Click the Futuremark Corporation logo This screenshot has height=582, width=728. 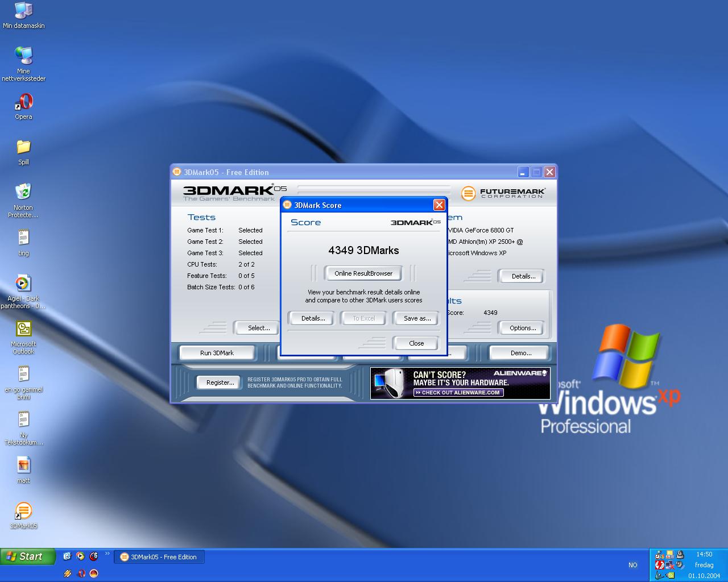503,193
